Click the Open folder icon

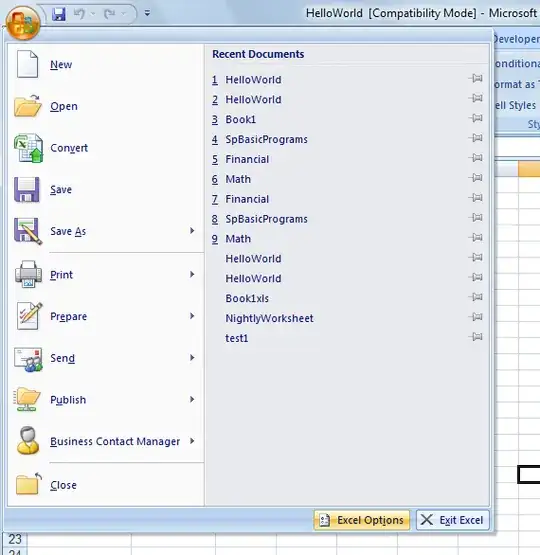click(27, 105)
